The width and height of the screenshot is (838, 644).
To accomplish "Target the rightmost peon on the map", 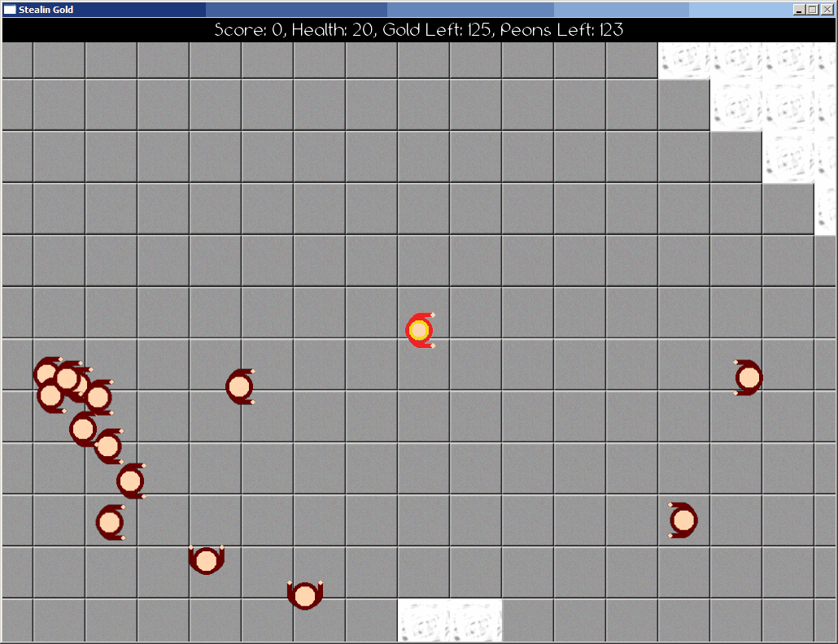I will tap(749, 378).
